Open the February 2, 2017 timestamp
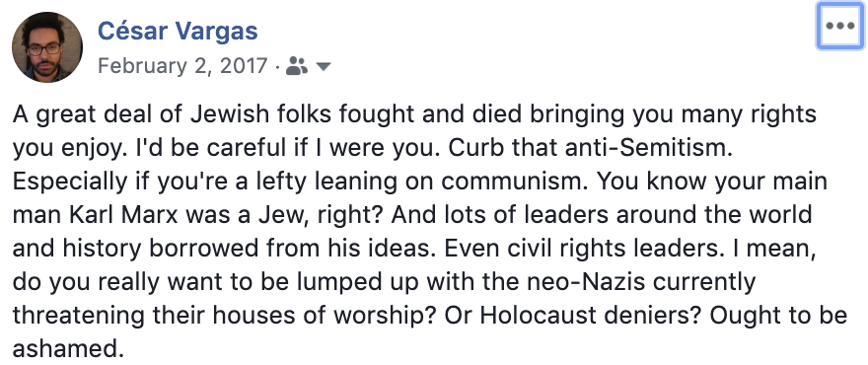 182,66
